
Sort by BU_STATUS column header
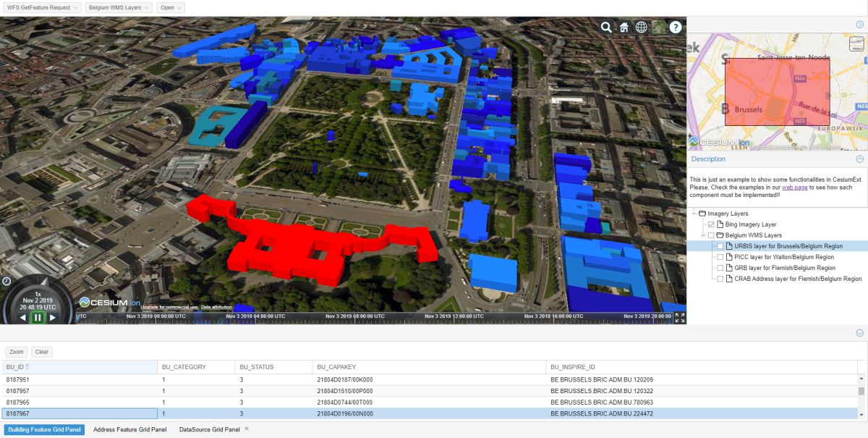(274, 367)
